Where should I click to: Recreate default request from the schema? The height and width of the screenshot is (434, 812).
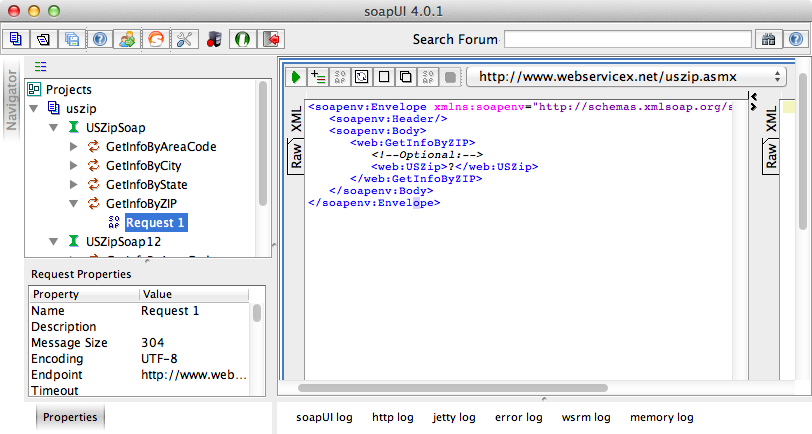tap(361, 77)
